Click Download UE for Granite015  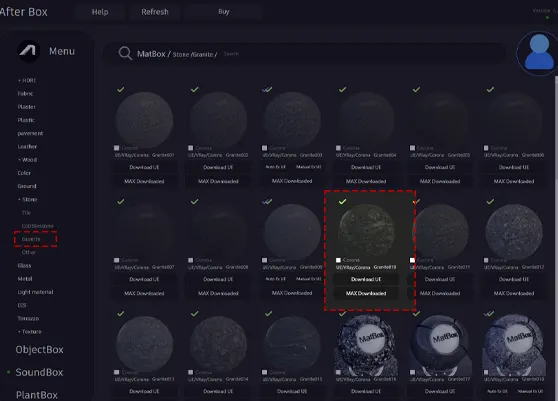[292, 391]
